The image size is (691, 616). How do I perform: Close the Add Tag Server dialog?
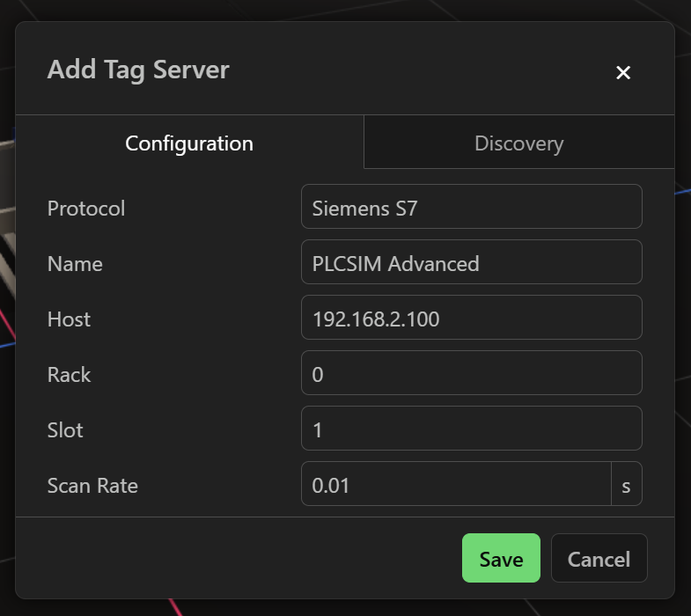coord(623,72)
